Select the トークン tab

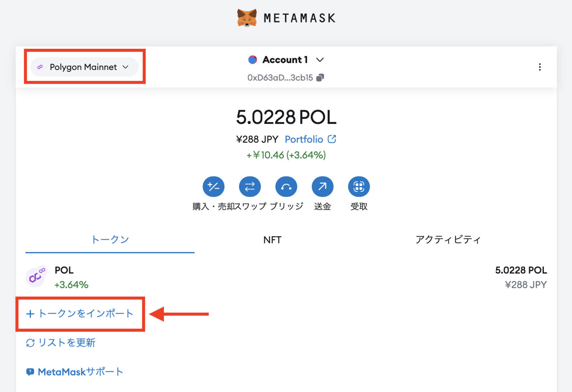[109, 240]
